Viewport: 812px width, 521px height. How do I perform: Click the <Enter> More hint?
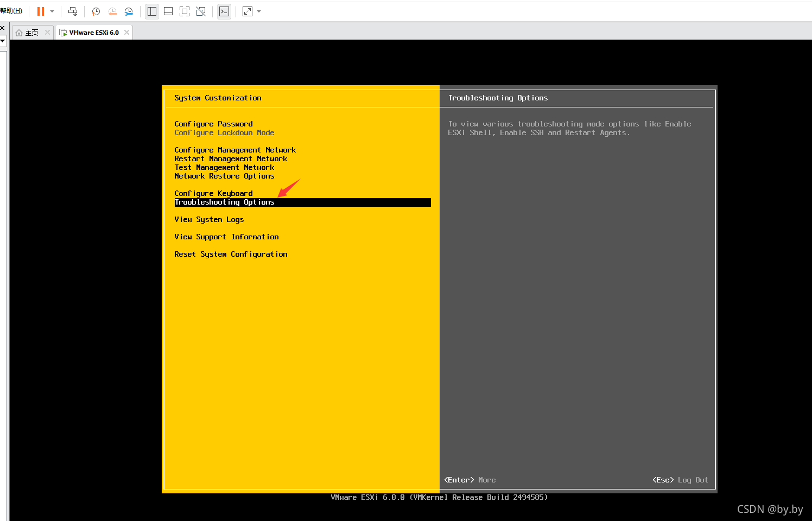pos(470,480)
